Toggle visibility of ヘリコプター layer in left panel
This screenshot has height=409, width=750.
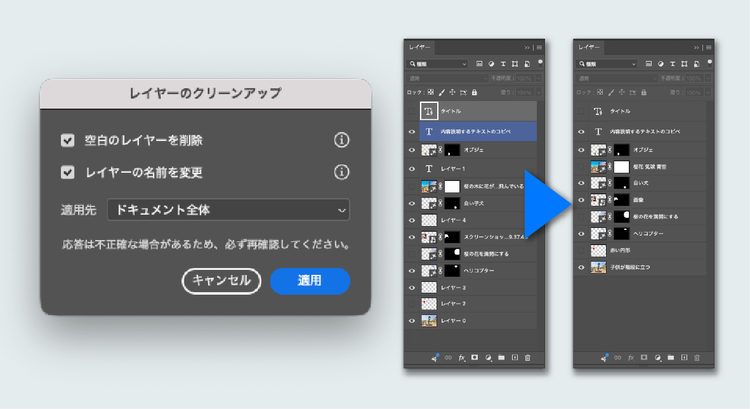point(412,271)
